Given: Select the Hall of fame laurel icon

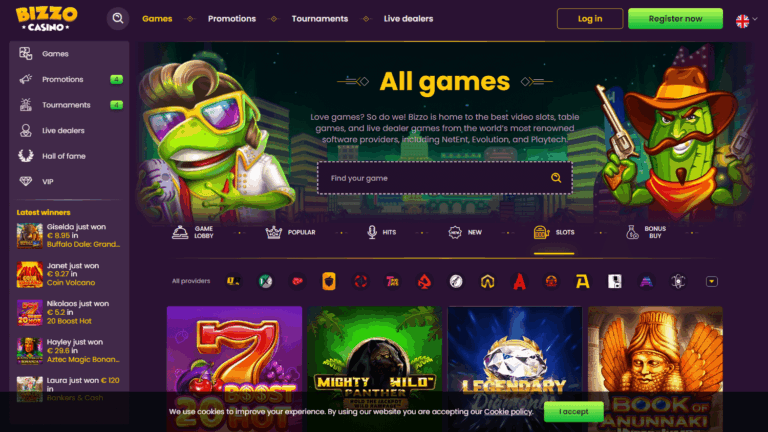Looking at the screenshot, I should 25,156.
